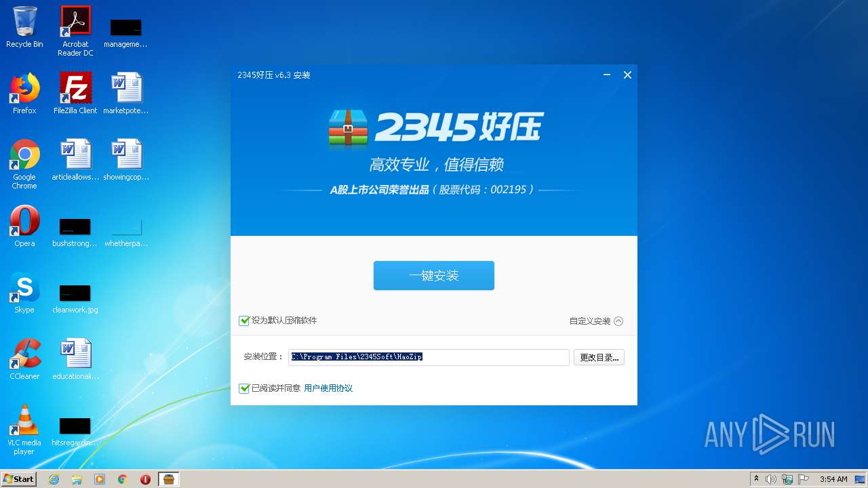Collapse the 自定义安装 custom install expander
Screen dimensions: 868x488
596,321
